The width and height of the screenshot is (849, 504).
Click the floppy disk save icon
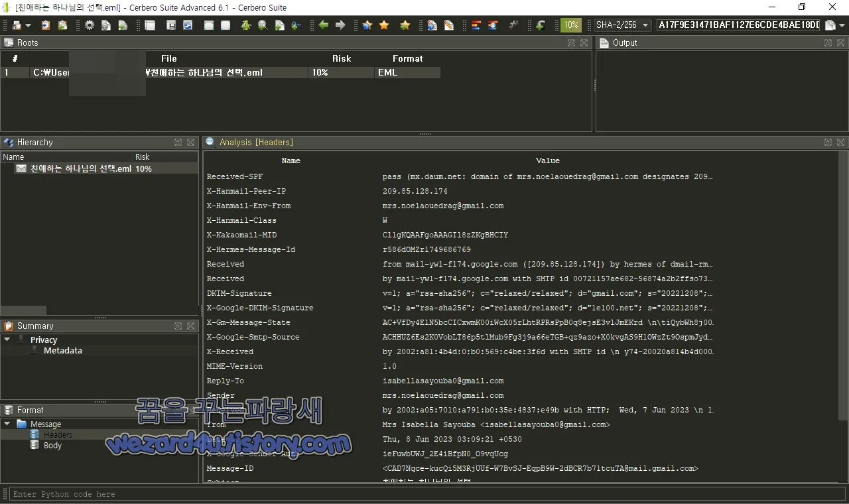[171, 25]
